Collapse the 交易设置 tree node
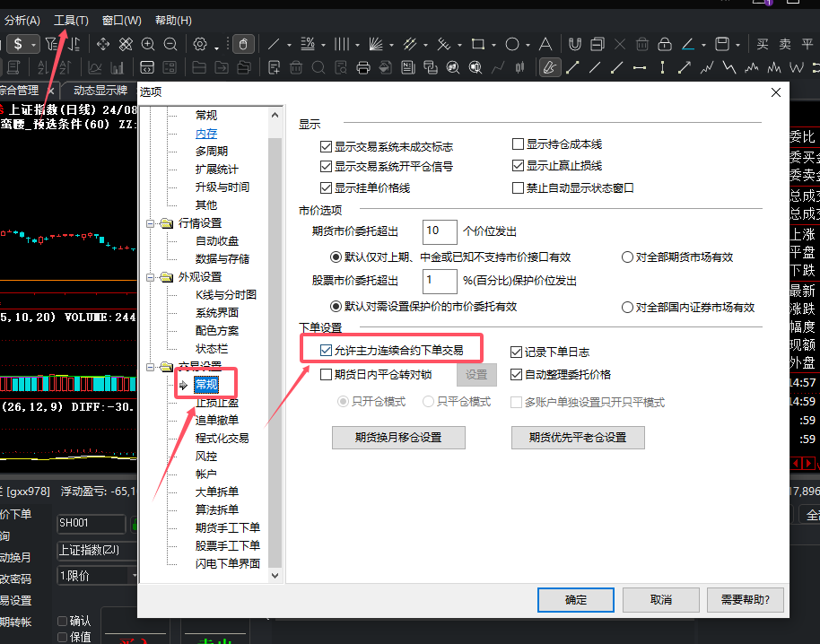Screen dimensions: 820x644 tap(151, 367)
